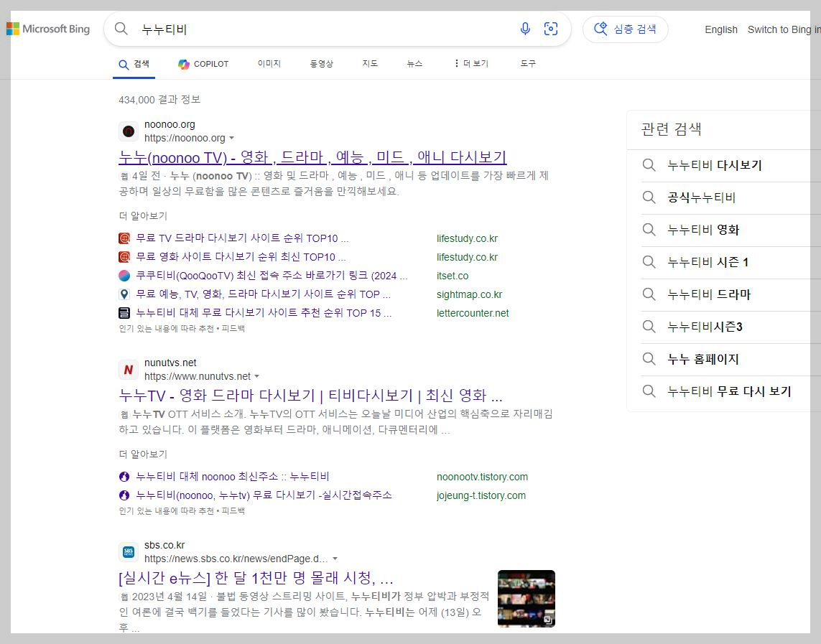Search related 누누 홈페이지
The image size is (821, 644).
(x=703, y=360)
